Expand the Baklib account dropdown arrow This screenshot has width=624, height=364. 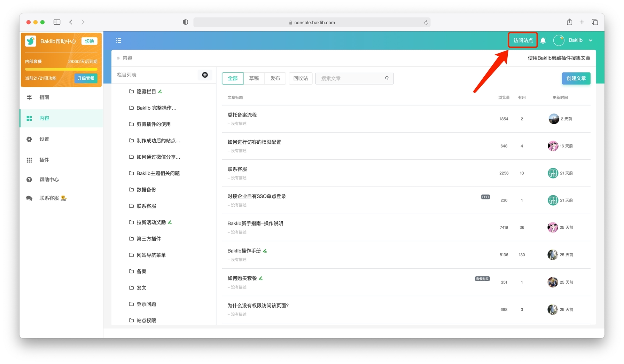pos(591,40)
